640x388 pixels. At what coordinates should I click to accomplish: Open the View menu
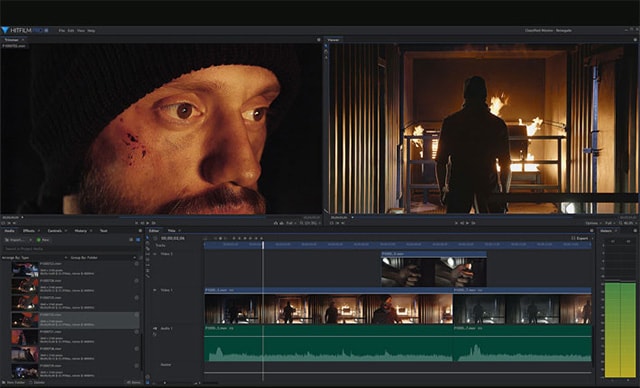pos(81,31)
